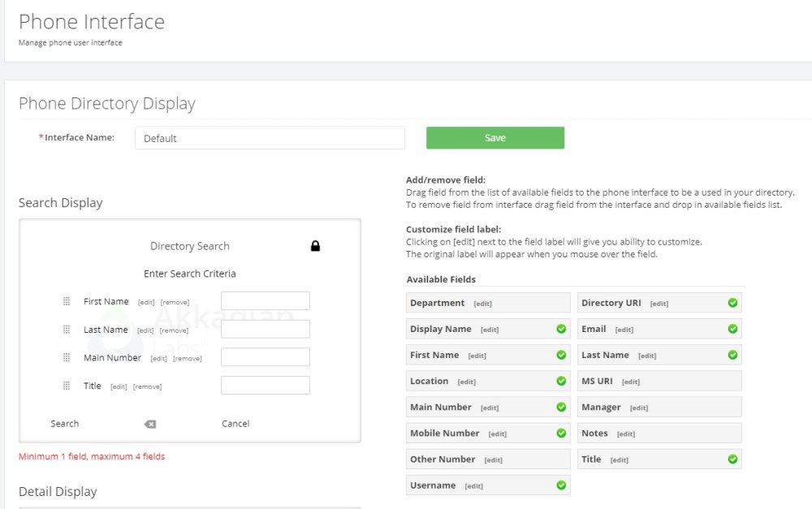Viewport: 812px width, 509px height.
Task: Click the 'Detail Display' heading
Action: pyautogui.click(x=58, y=491)
